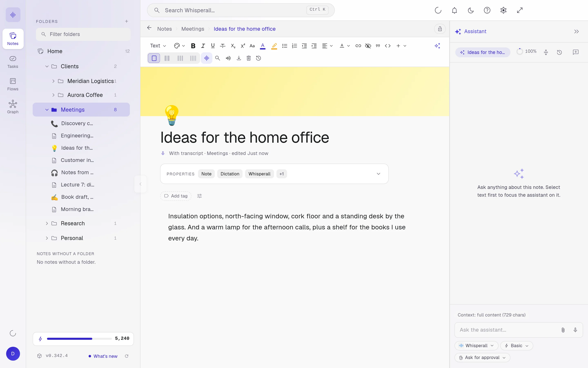Switch to the Notes section
Screen dimensions: 588x368
tap(13, 39)
